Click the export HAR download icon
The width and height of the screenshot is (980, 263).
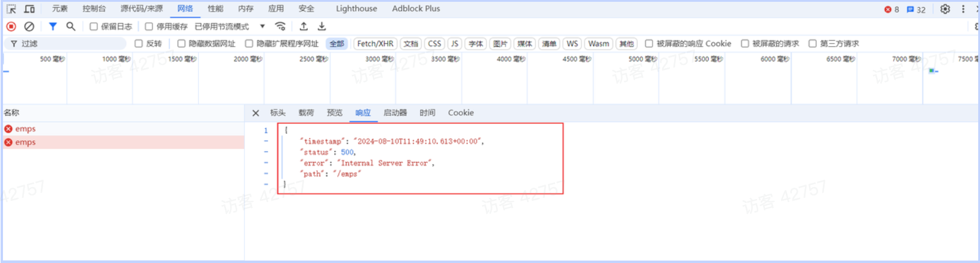tap(321, 26)
